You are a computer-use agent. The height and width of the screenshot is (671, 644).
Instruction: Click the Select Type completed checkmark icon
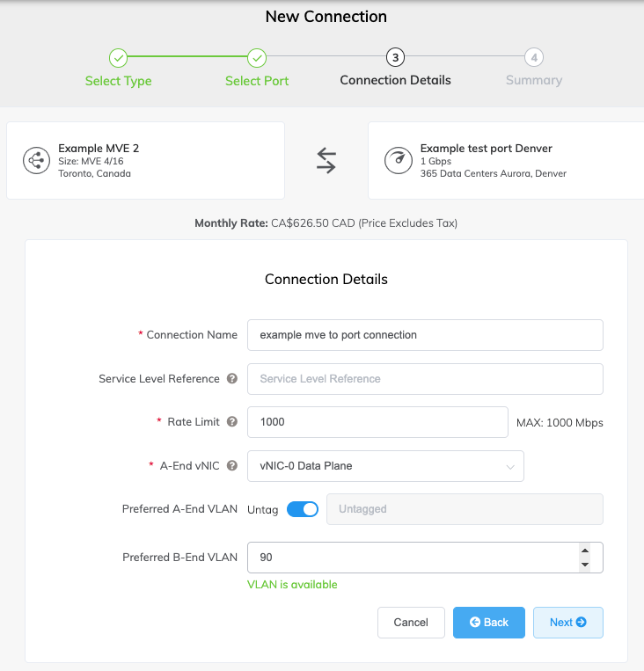(x=118, y=58)
